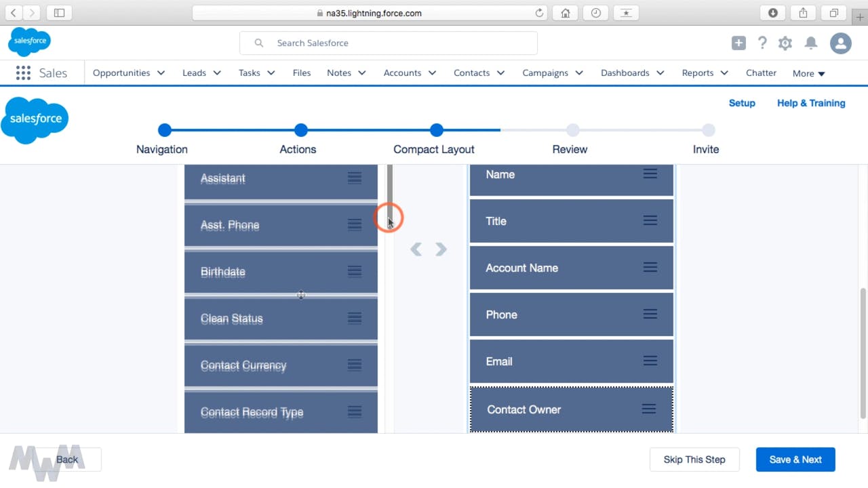This screenshot has width=868, height=488.
Task: Jump to the Navigation step marker
Action: (x=164, y=130)
